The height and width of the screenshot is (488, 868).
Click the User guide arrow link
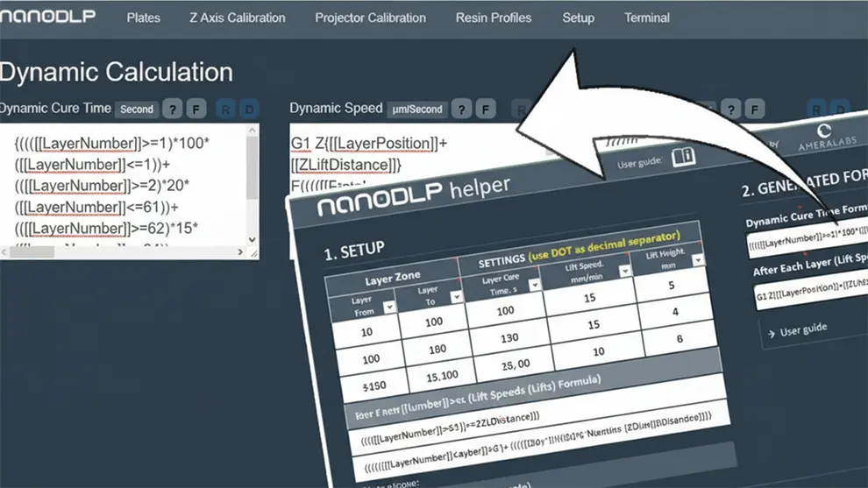[x=795, y=330]
